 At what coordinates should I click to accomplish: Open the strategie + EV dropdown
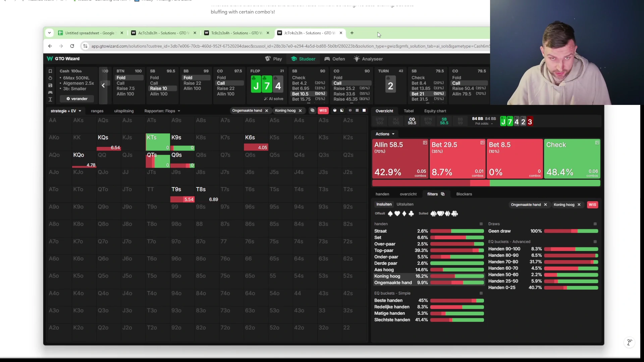pos(66,111)
